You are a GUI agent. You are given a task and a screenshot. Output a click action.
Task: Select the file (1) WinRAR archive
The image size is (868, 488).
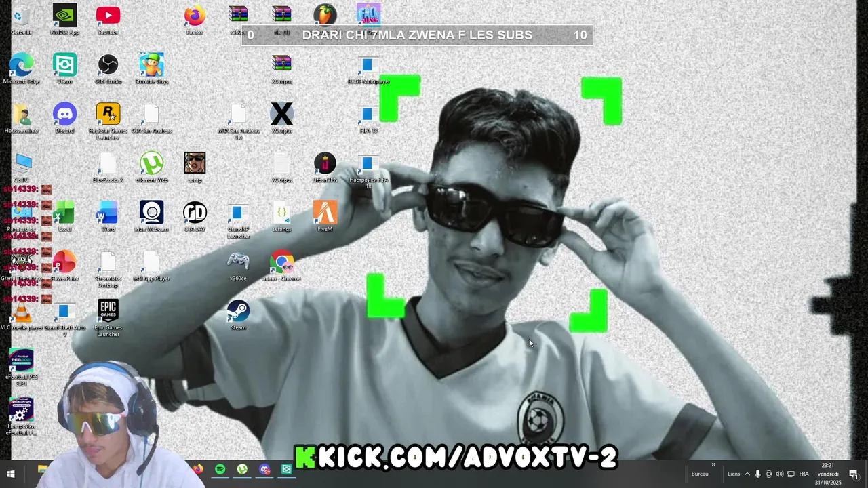click(x=281, y=20)
